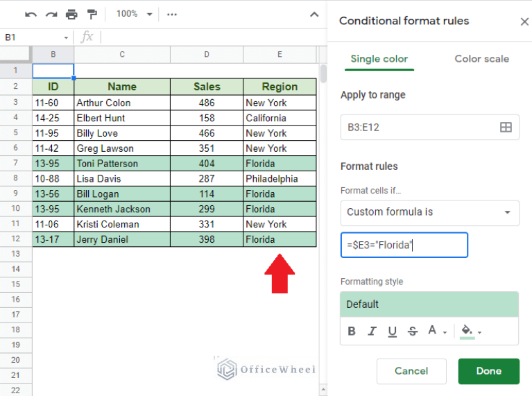Toggle Underline in formatting style
This screenshot has height=396, width=532.
coord(393,332)
